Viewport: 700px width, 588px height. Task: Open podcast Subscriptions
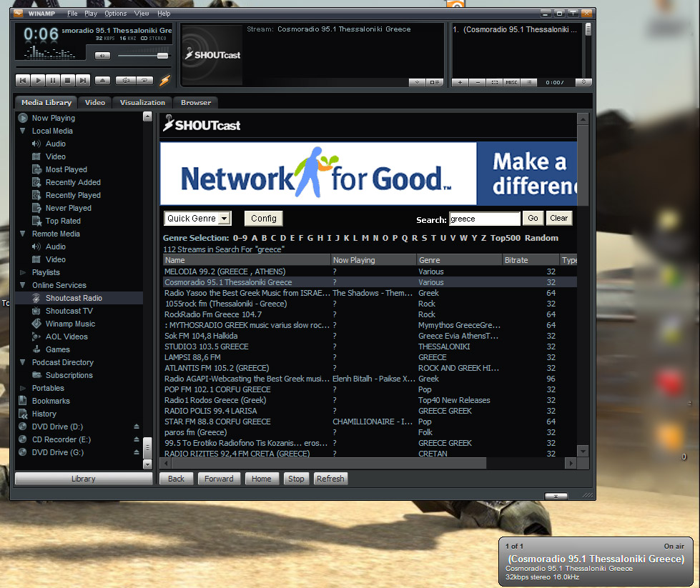click(69, 376)
